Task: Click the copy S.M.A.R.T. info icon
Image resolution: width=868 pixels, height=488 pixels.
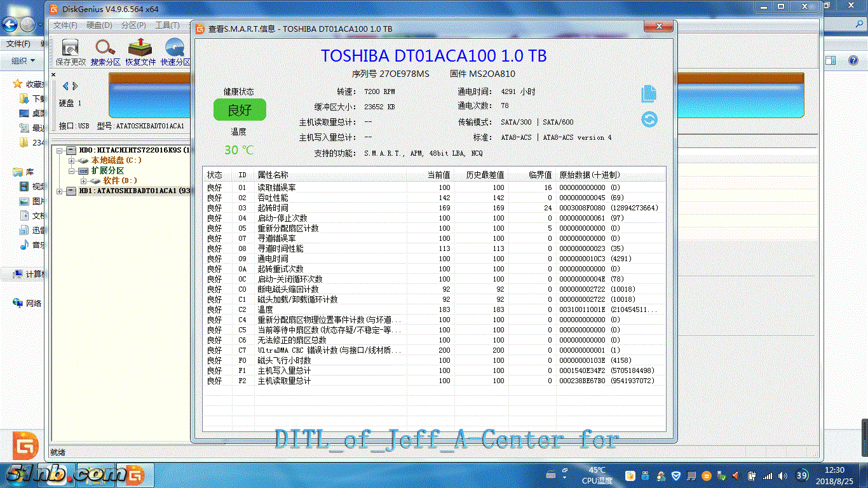Action: click(x=648, y=94)
